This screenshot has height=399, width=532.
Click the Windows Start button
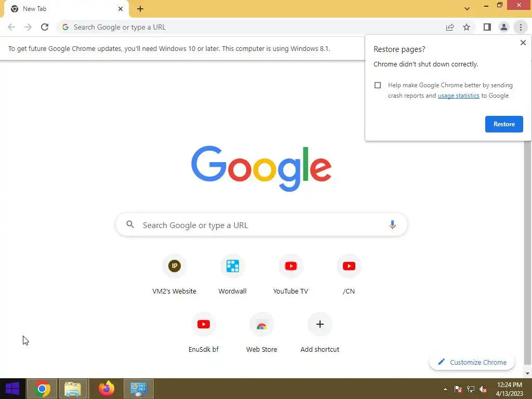click(x=12, y=389)
